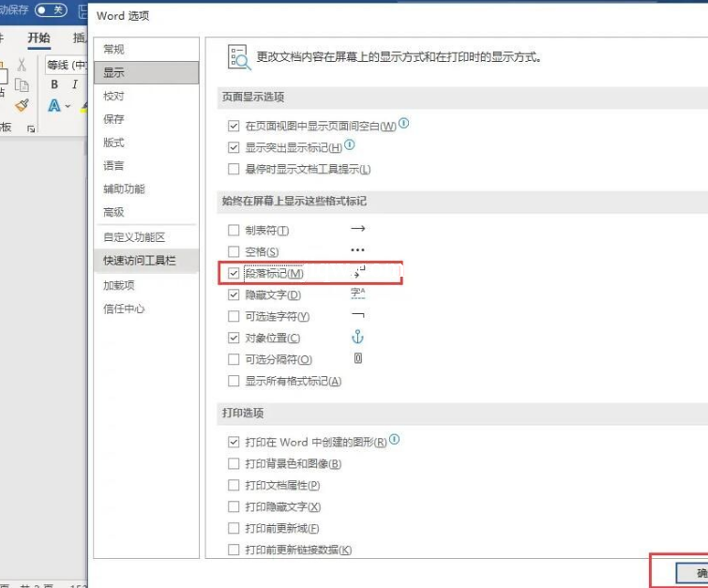Viewport: 708px width, 588px height.
Task: Open 快速访问工具栏 options page
Action: [146, 261]
